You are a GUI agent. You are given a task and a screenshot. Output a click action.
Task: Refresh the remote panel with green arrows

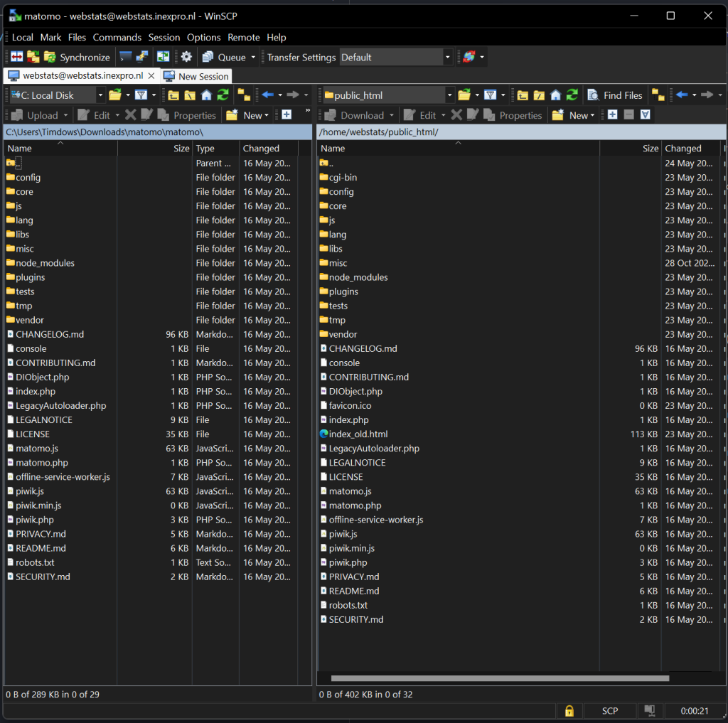[572, 95]
